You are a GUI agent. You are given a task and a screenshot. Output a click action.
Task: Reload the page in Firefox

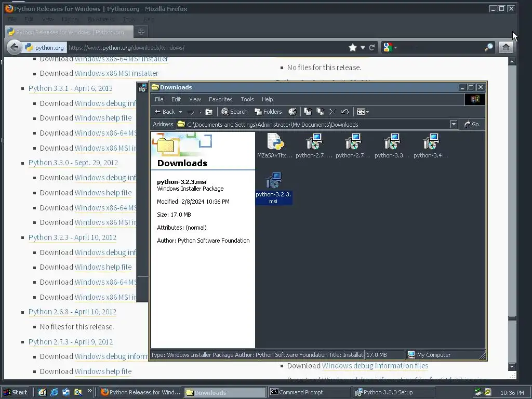tap(372, 47)
